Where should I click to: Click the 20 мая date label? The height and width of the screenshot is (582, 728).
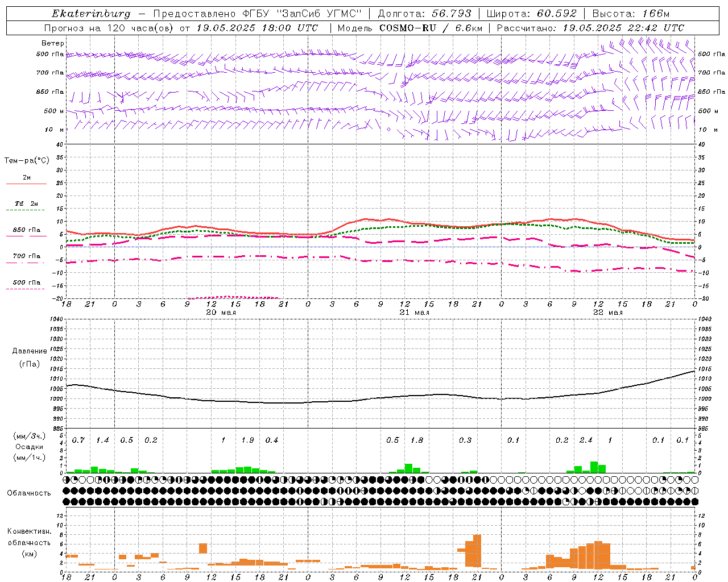coord(221,313)
